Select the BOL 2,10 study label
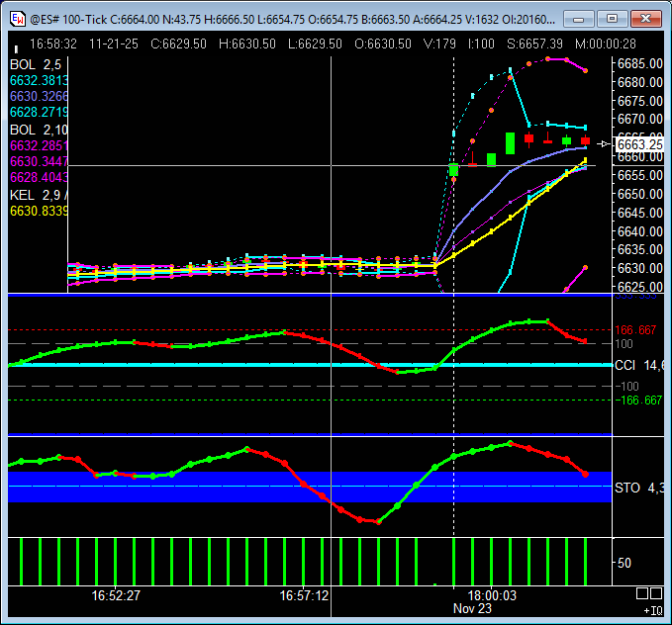672x625 pixels. 38,130
